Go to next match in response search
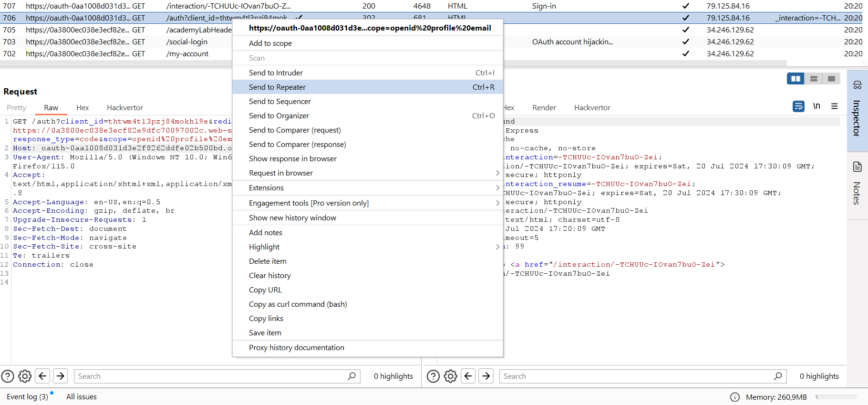Image resolution: width=868 pixels, height=405 pixels. [x=486, y=376]
